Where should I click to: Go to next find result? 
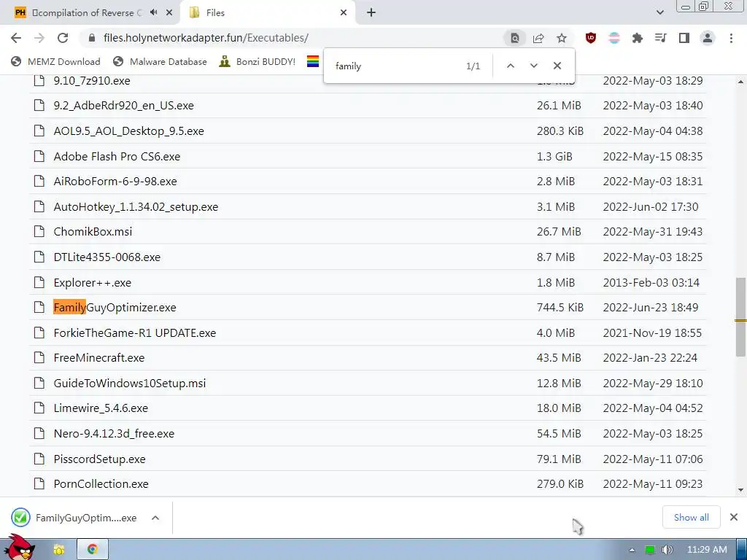(x=533, y=66)
